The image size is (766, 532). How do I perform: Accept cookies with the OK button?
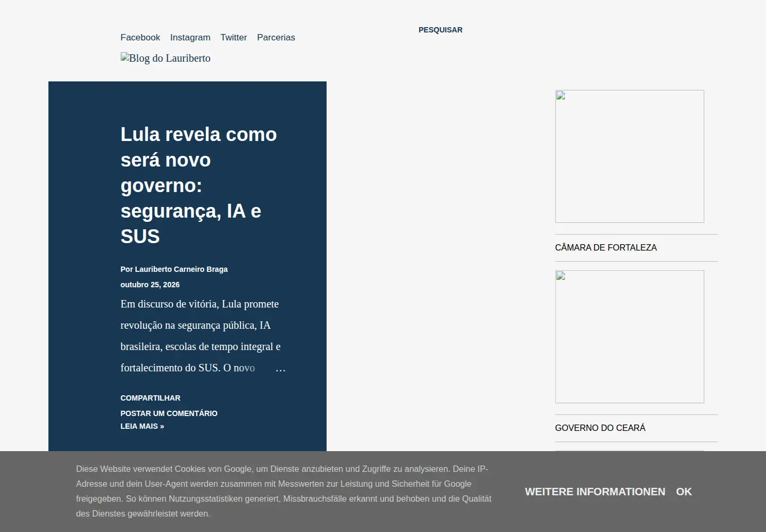(684, 492)
